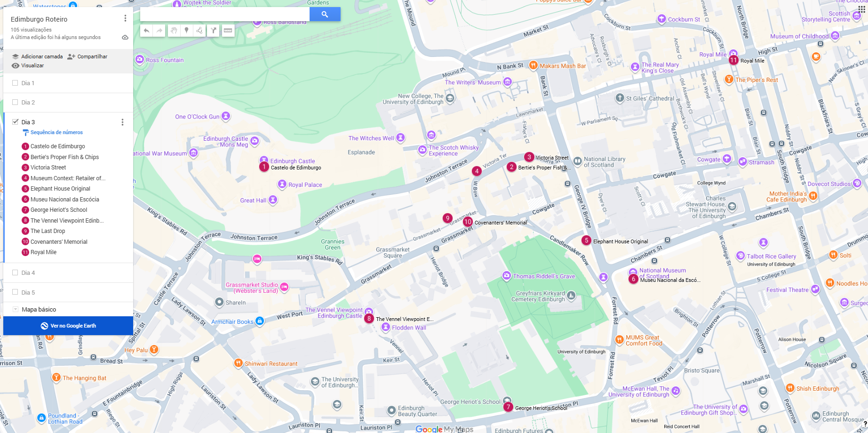Viewport: 868px width, 433px height.
Task: Click Compartilhar button
Action: click(x=88, y=56)
